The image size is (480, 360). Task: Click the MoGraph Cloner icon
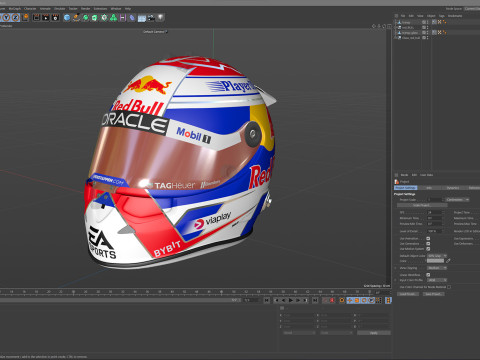tap(104, 17)
